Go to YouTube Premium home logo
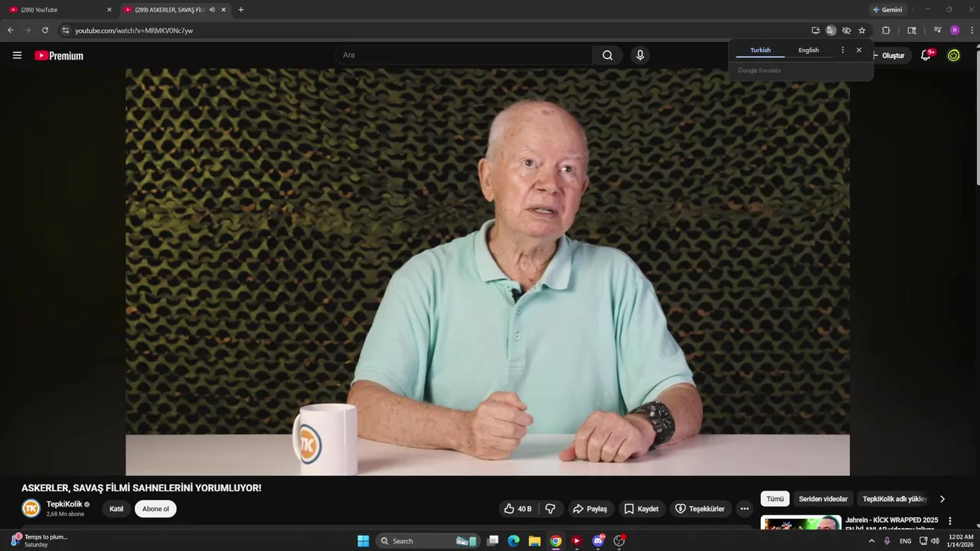Screen dimensions: 980x551 [59, 55]
